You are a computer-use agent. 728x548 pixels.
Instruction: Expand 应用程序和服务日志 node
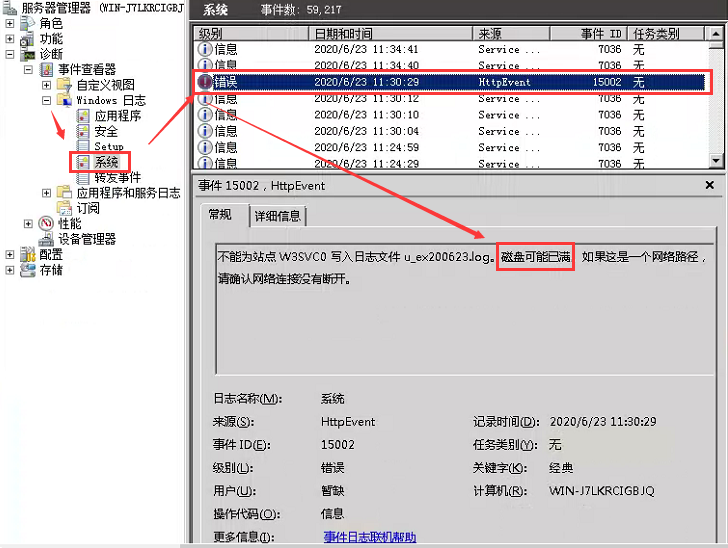tap(46, 193)
